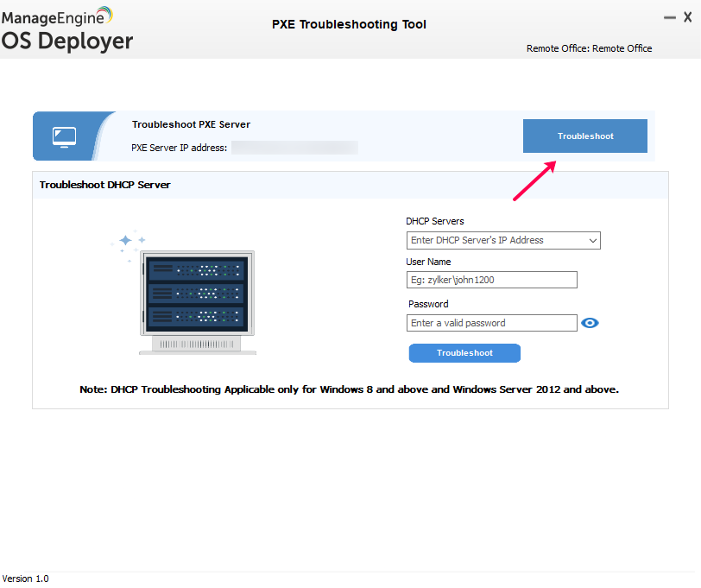Click the Version 1.0 label

(26, 579)
